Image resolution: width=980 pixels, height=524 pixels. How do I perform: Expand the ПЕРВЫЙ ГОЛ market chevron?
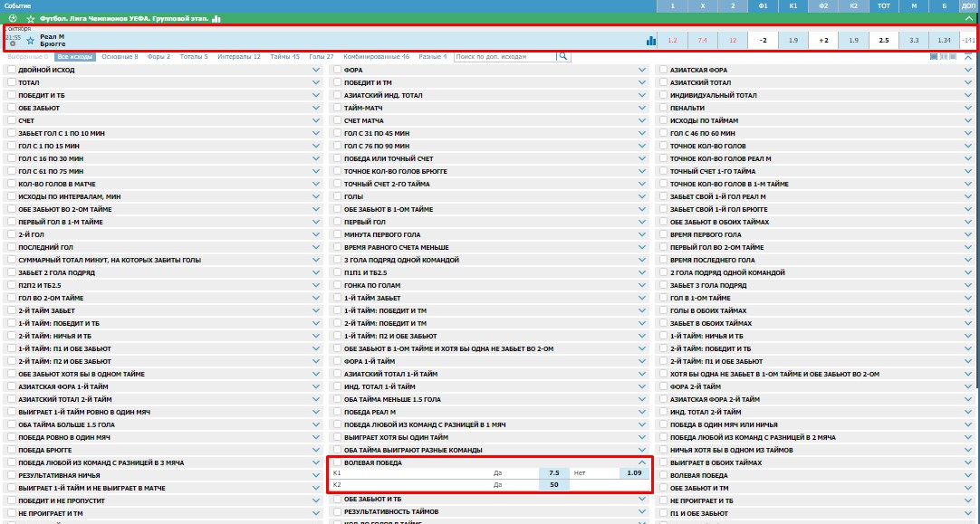(x=642, y=222)
